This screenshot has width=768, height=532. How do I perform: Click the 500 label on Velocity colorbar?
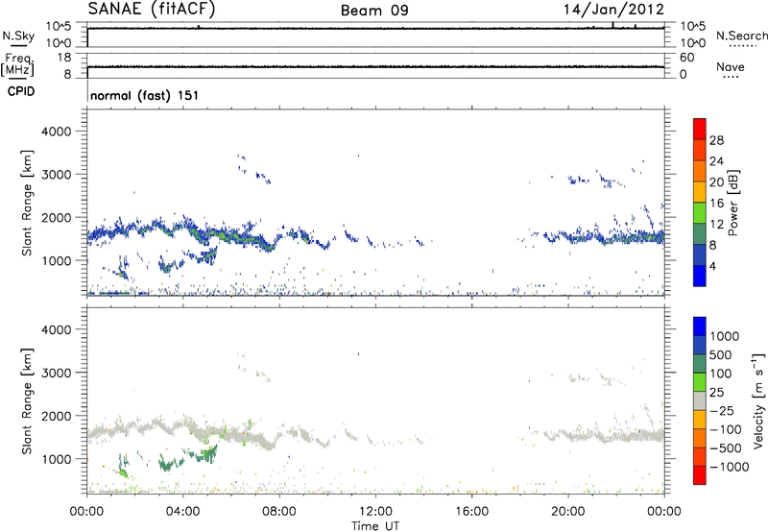click(721, 354)
